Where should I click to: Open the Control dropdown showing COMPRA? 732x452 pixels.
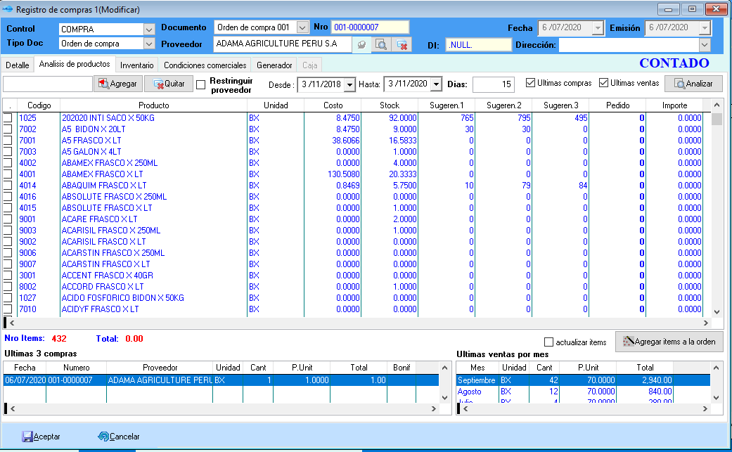149,29
